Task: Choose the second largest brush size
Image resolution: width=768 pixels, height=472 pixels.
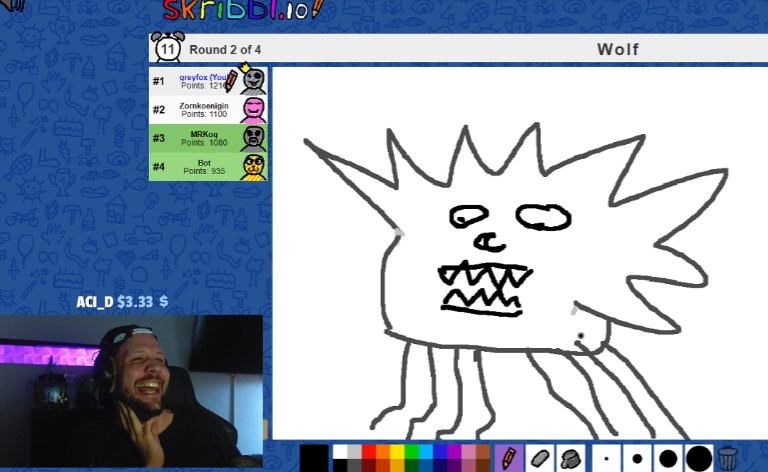Action: pyautogui.click(x=668, y=458)
